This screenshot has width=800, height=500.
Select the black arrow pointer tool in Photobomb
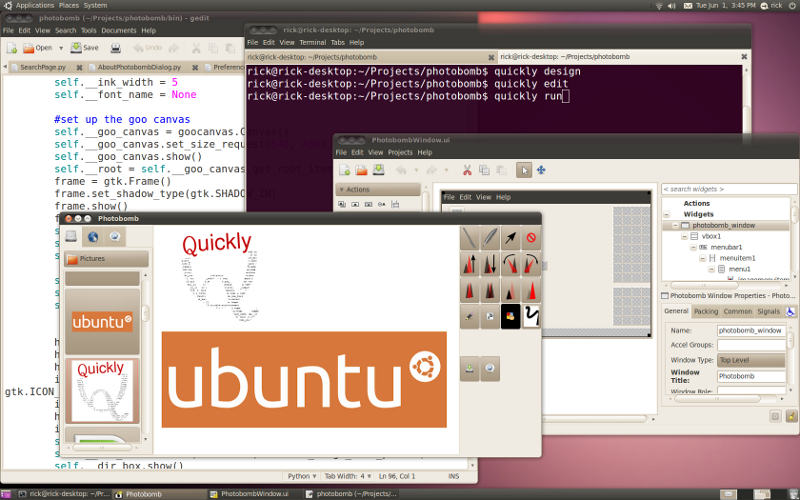[x=510, y=238]
